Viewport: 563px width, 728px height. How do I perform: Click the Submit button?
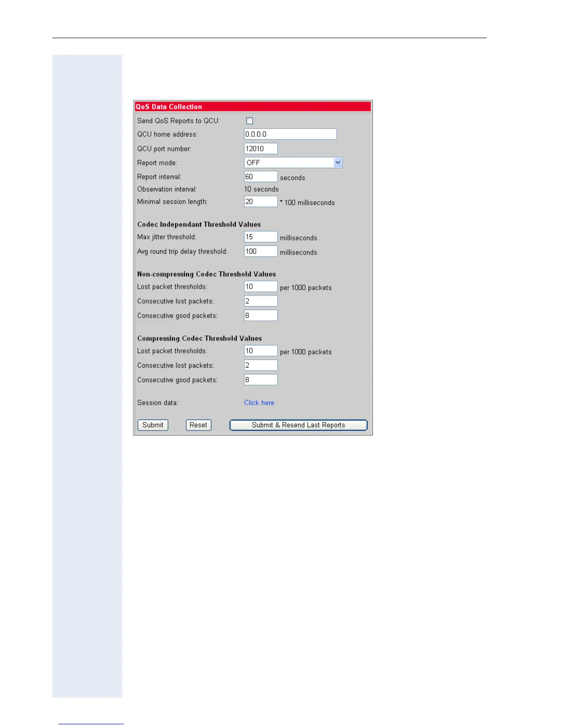click(153, 425)
